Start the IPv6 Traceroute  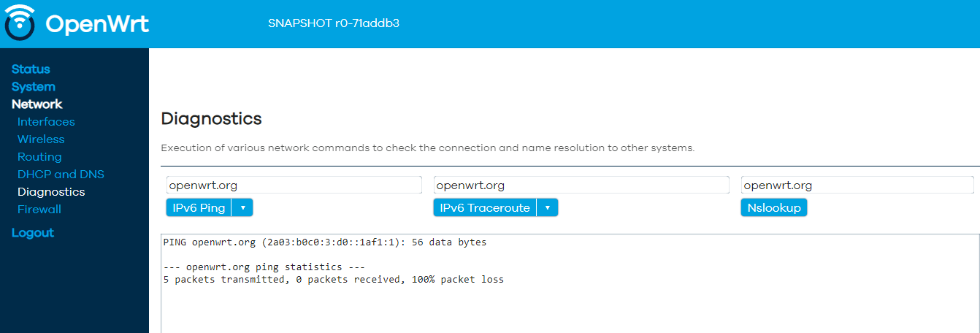coord(485,208)
